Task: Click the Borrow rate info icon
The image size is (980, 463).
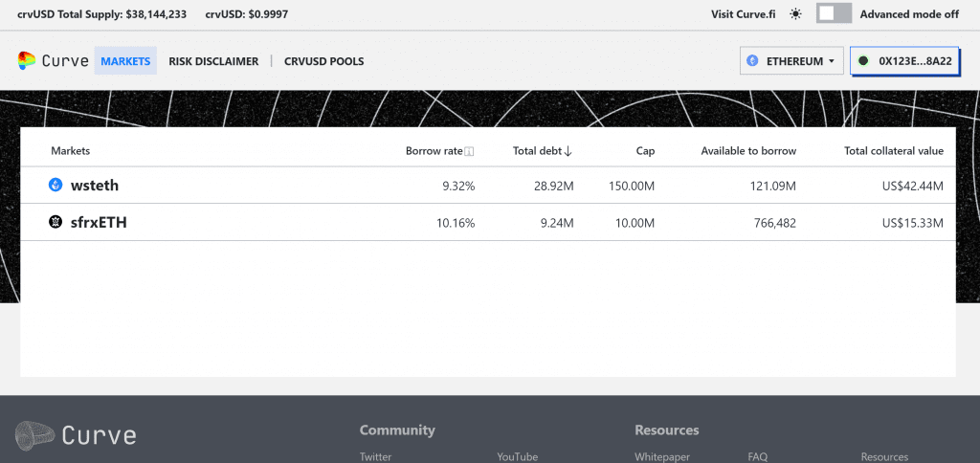Action: pos(469,151)
